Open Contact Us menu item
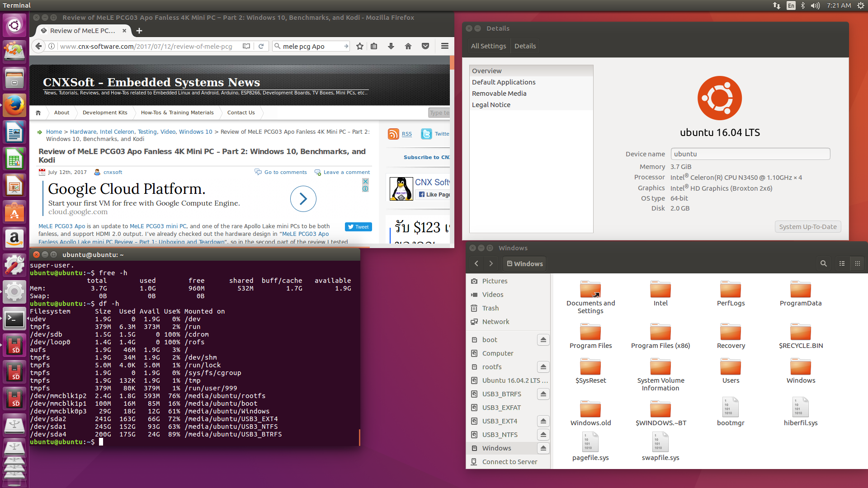Viewport: 868px width, 488px height. click(x=241, y=113)
